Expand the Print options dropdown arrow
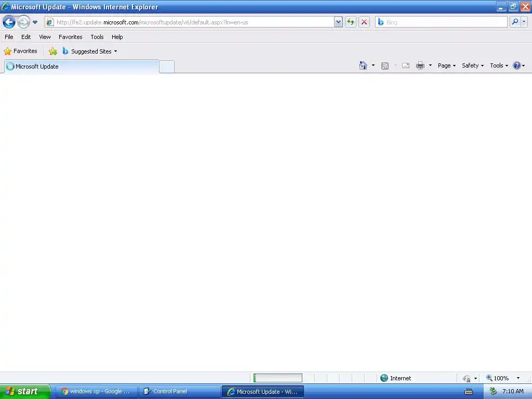The image size is (532, 399). [430, 65]
